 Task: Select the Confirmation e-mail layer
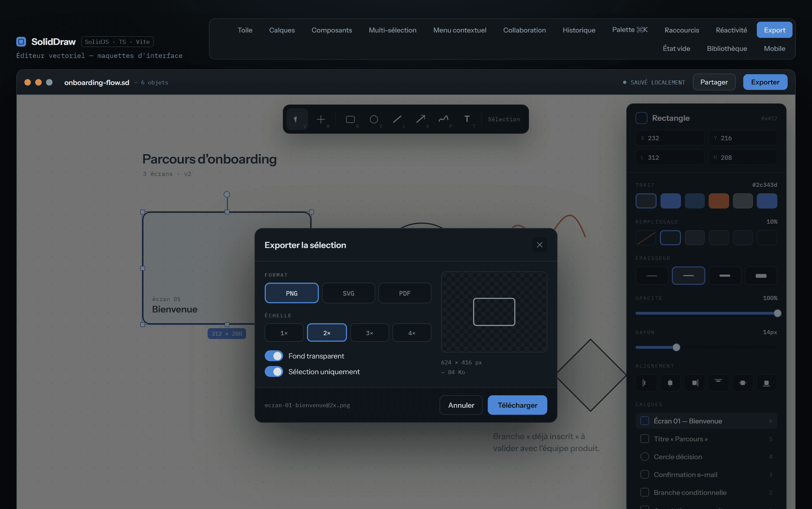706,475
